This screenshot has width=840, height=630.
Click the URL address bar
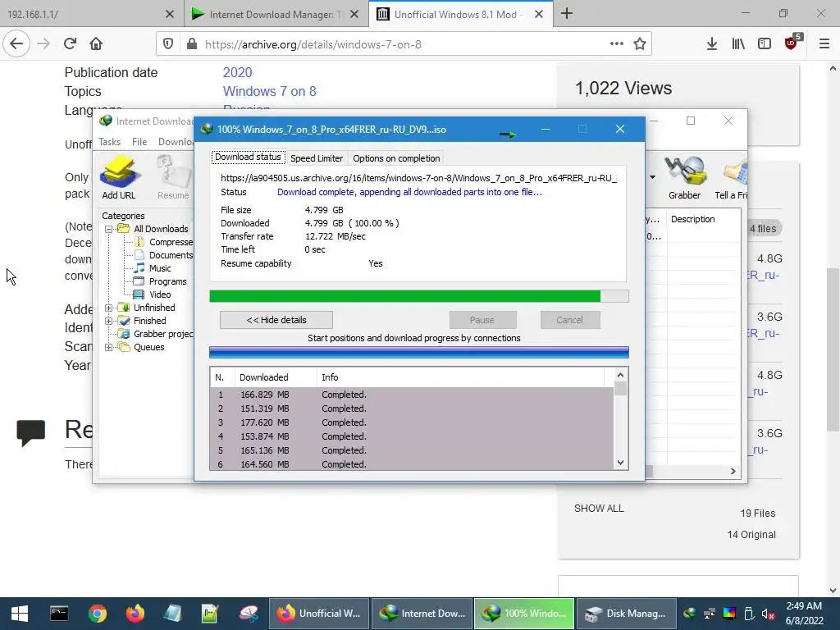pos(404,44)
